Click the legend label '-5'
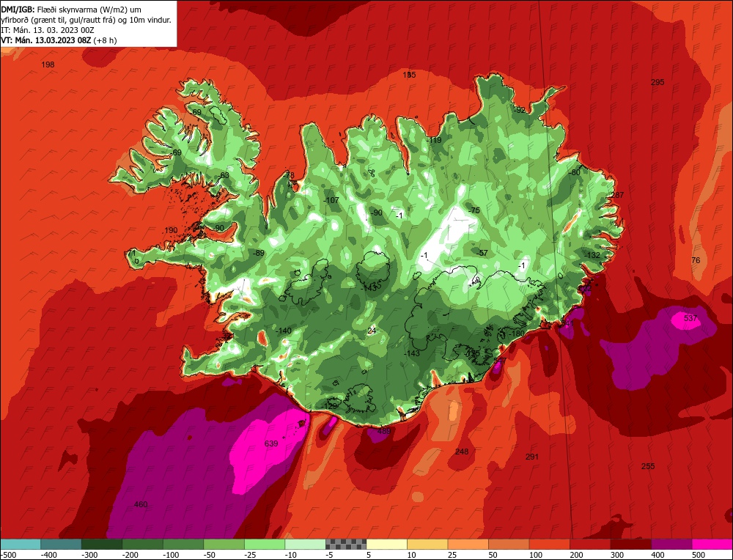 click(x=330, y=555)
